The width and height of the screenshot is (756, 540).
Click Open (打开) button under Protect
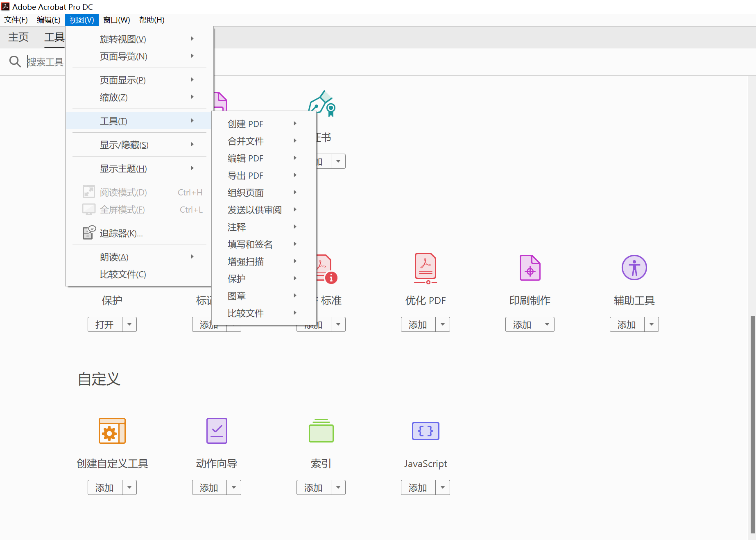[105, 324]
